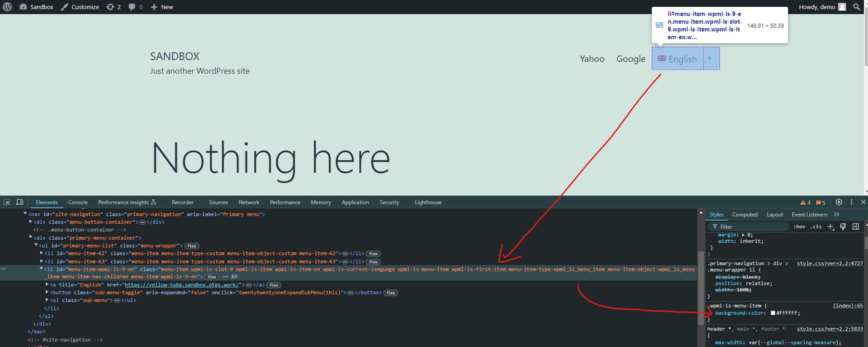Open the WordPress logo admin menu
This screenshot has width=868, height=347.
(x=7, y=7)
